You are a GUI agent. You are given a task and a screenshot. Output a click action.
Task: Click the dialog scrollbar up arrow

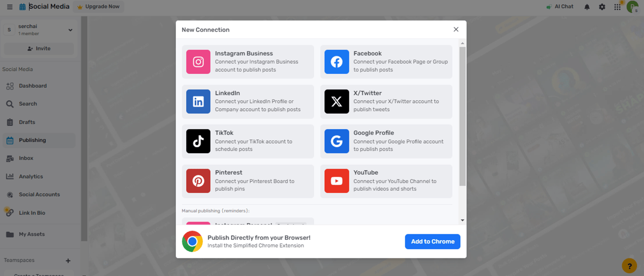[462, 43]
